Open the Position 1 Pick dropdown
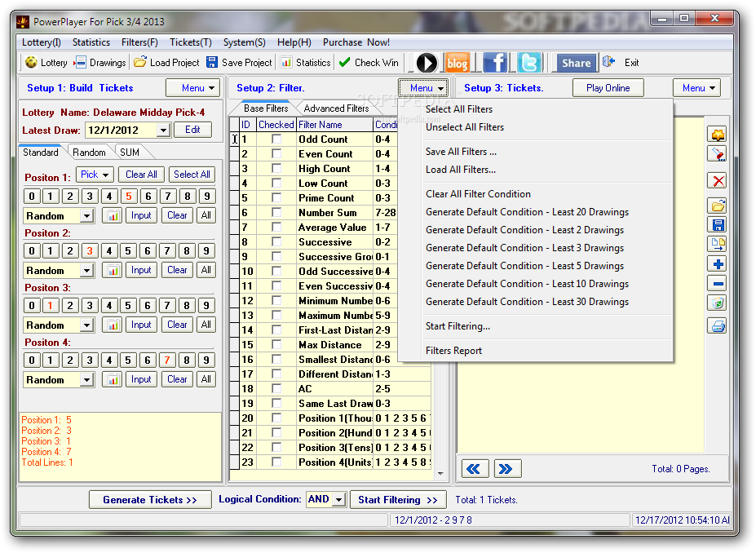The image size is (756, 553). point(95,175)
